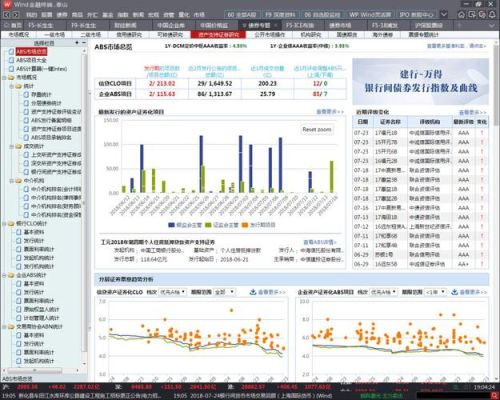The image size is (500, 400).
Task: Toggle the blue legend series in the bar chart
Action: coord(185,225)
